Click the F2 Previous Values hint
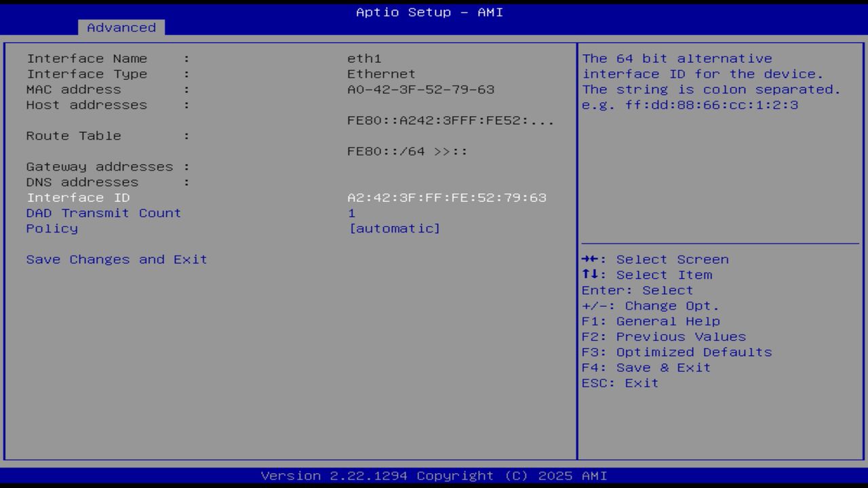 click(x=663, y=336)
